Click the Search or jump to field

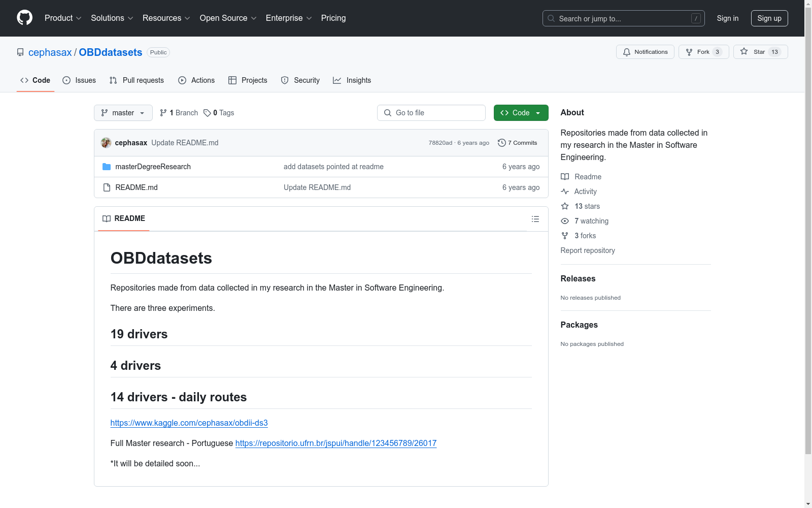(x=624, y=18)
